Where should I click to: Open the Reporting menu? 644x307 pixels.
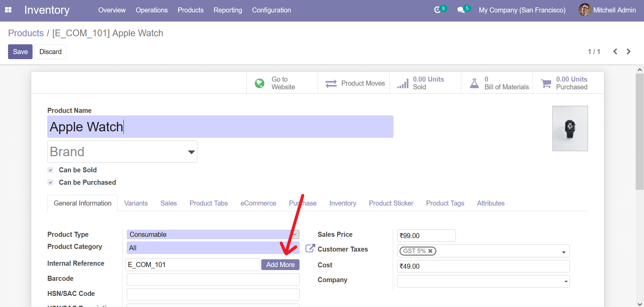tap(228, 10)
